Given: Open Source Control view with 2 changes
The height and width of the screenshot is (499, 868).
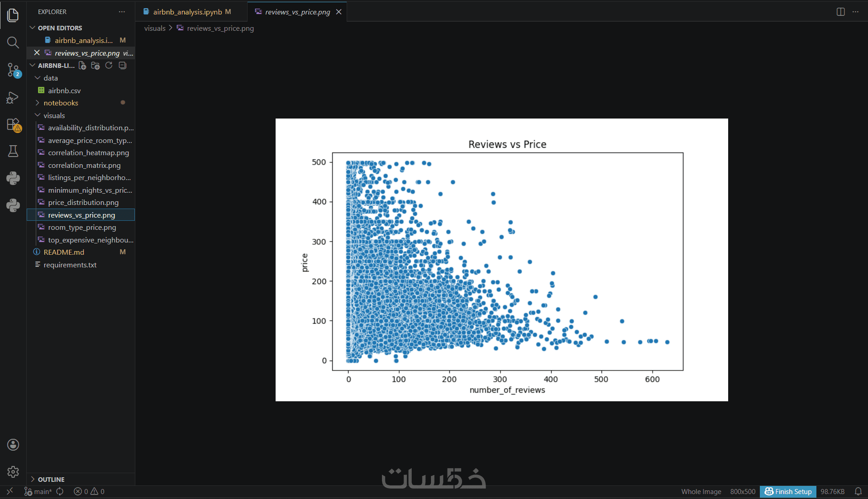Looking at the screenshot, I should (13, 70).
